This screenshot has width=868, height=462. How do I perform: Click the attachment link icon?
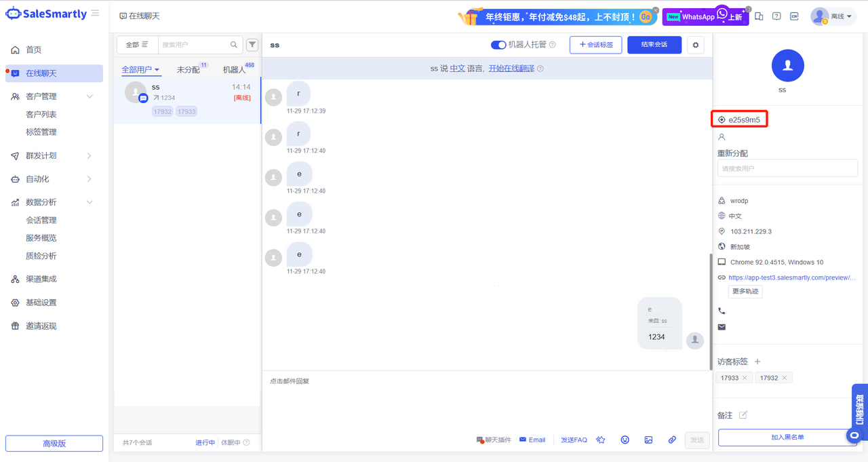(x=672, y=440)
